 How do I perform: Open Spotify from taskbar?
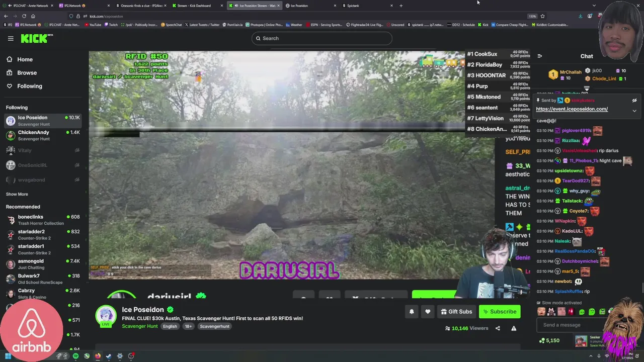[x=75, y=356]
